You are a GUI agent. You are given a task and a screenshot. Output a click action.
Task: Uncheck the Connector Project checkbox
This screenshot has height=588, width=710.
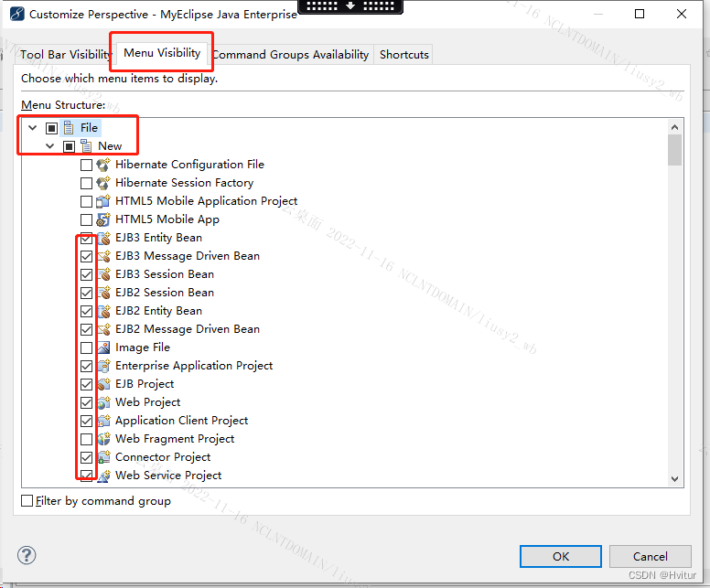(x=86, y=457)
